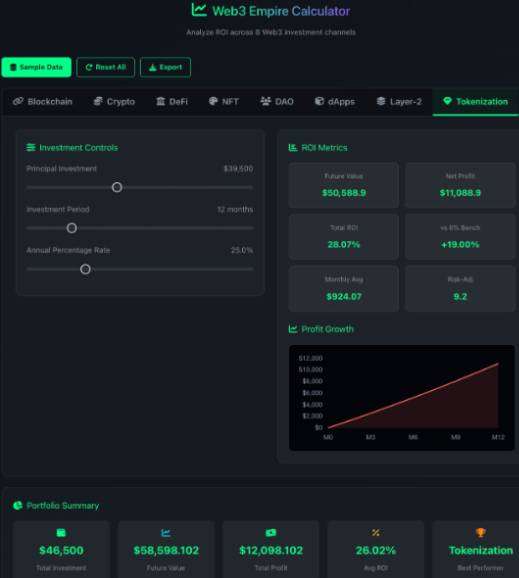Click the Tokenization Best Performer label
The height and width of the screenshot is (578, 519).
pos(481,550)
